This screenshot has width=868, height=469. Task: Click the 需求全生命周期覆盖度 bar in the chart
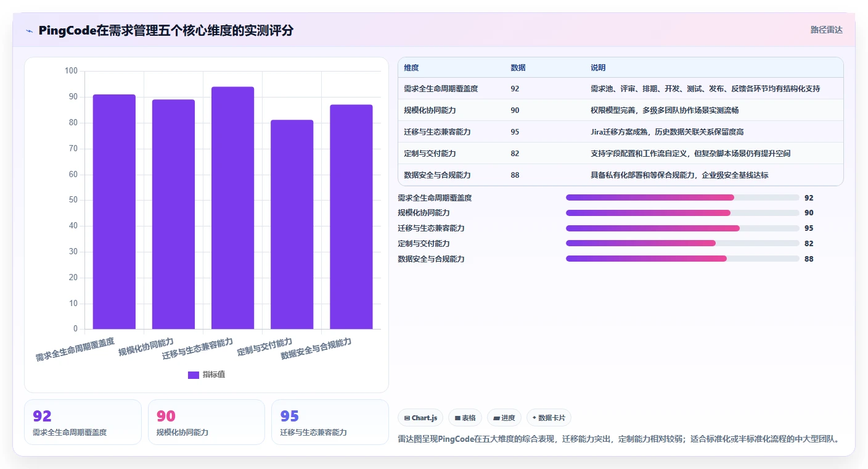click(114, 212)
